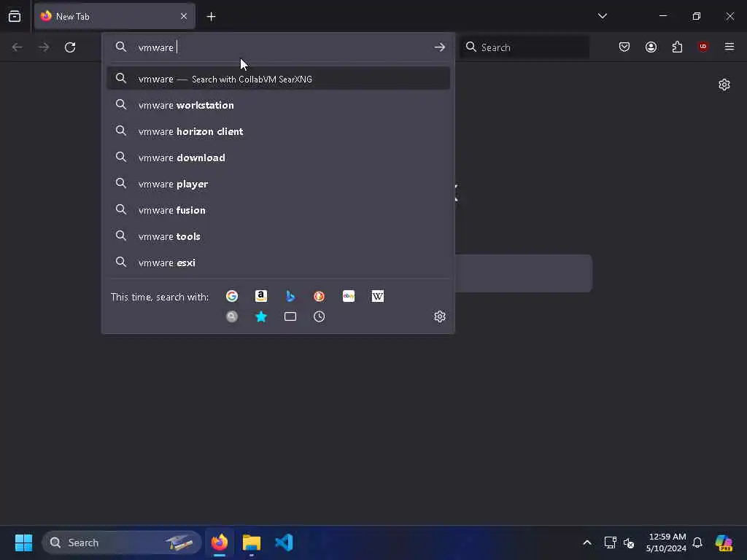
Task: Open File Explorer from taskbar
Action: pos(252,542)
